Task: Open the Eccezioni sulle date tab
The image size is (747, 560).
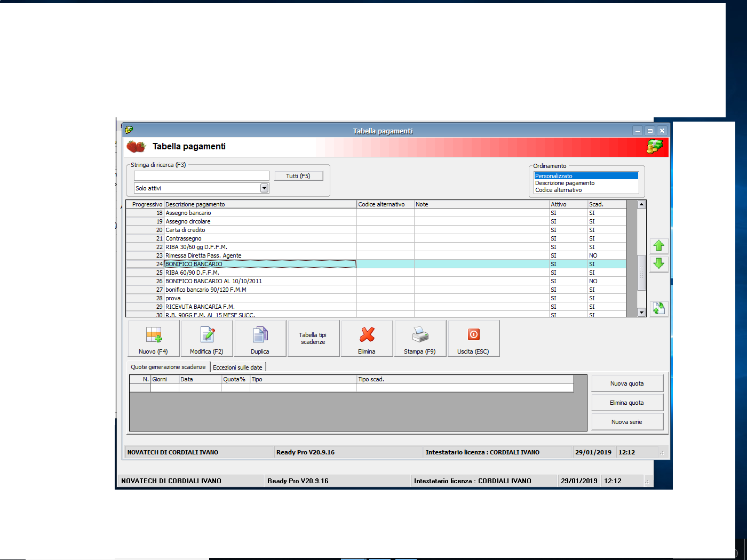Action: pyautogui.click(x=238, y=367)
